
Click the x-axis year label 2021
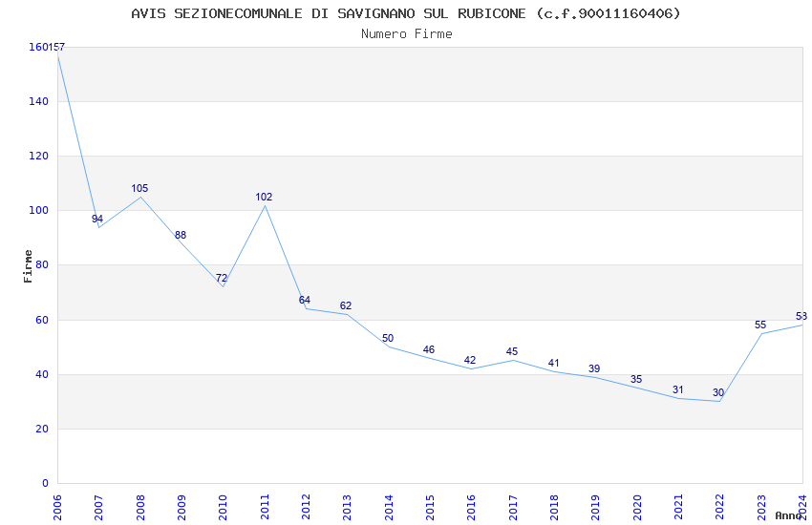point(679,508)
